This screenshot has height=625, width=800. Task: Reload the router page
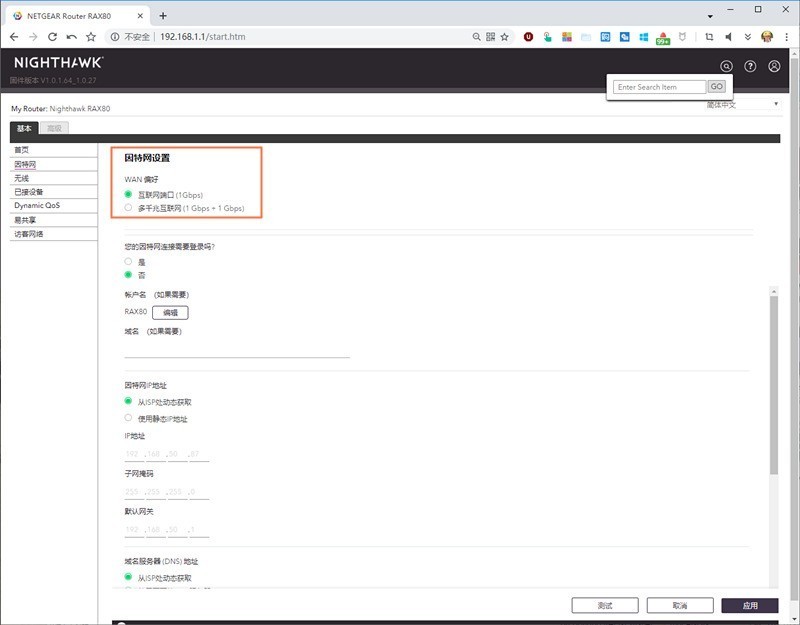[x=52, y=37]
